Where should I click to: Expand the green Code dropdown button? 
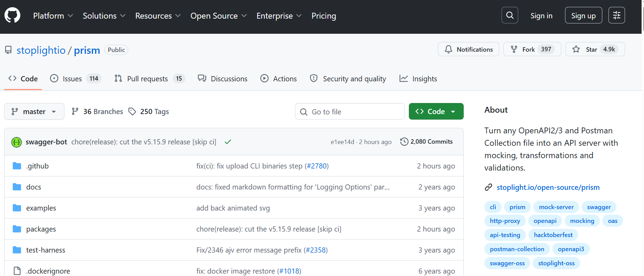click(436, 111)
